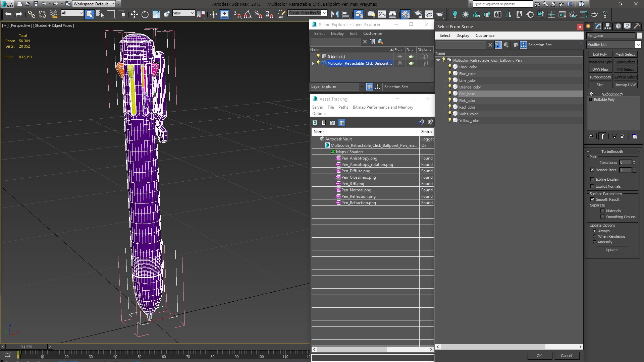Open the Create command panel star icon
Image resolution: width=644 pixels, height=362 pixels.
(x=588, y=26)
